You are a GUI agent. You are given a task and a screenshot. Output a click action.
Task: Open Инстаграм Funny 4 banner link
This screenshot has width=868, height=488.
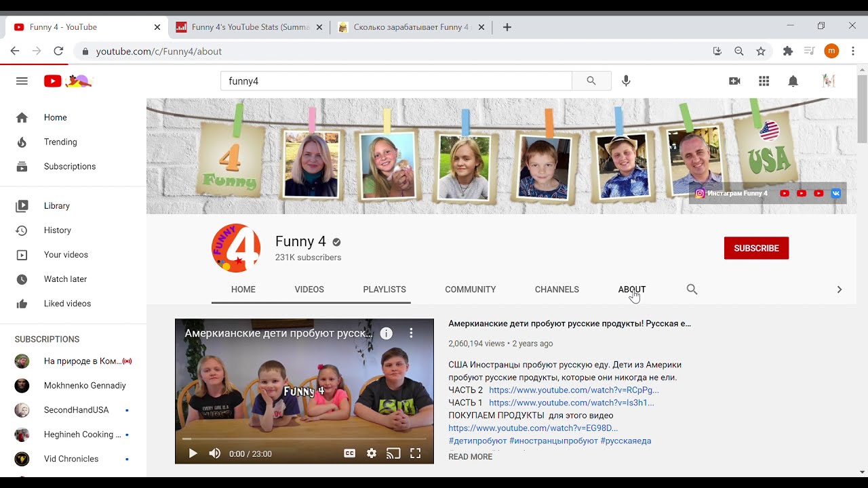732,193
